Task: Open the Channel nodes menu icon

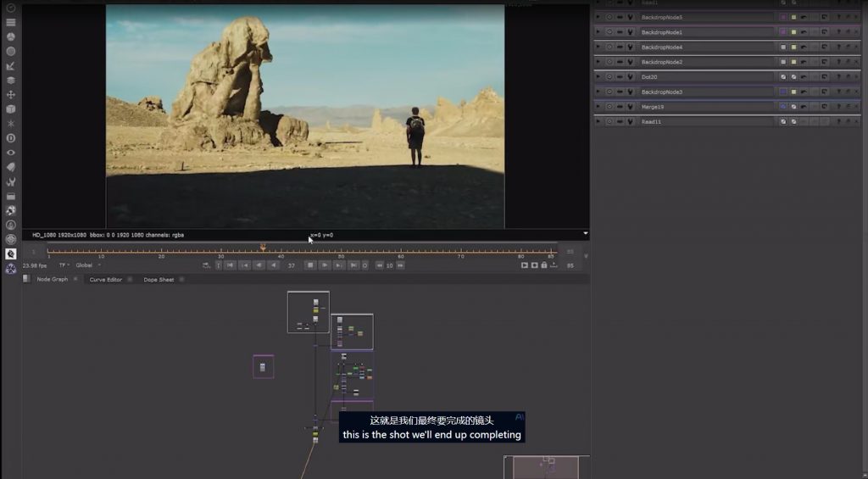Action: pyautogui.click(x=10, y=22)
